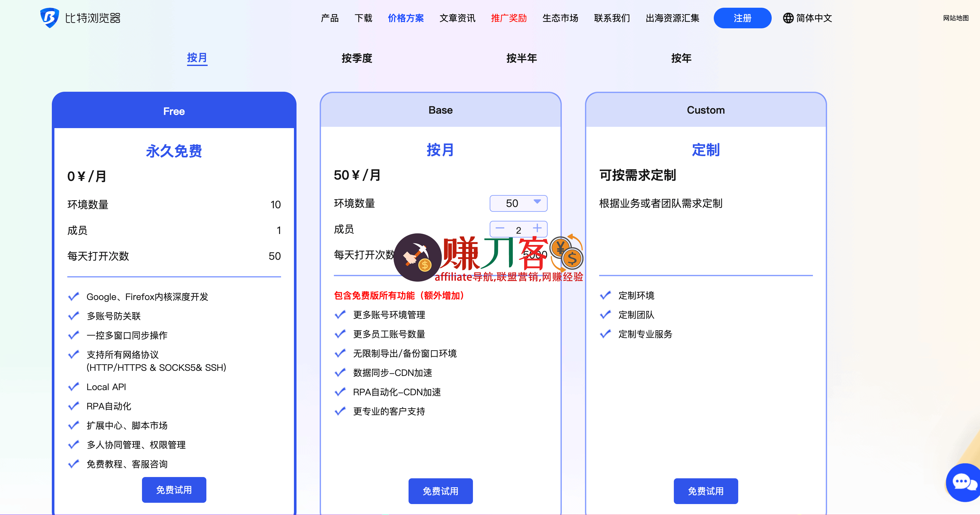The height and width of the screenshot is (515, 980).
Task: Click the checkmark beside 定制环境
Action: pyautogui.click(x=605, y=295)
